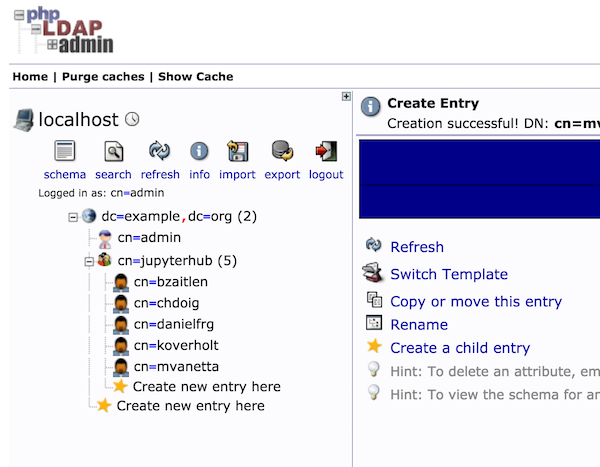
Task: Click the export database icon
Action: click(x=282, y=152)
